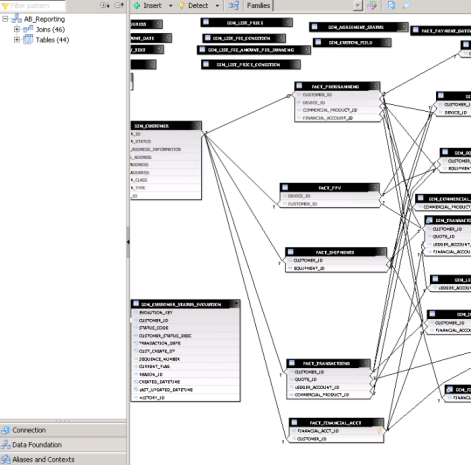Viewport: 471px width, 465px height.
Task: Expand the Joins (46) node
Action: pyautogui.click(x=16, y=29)
